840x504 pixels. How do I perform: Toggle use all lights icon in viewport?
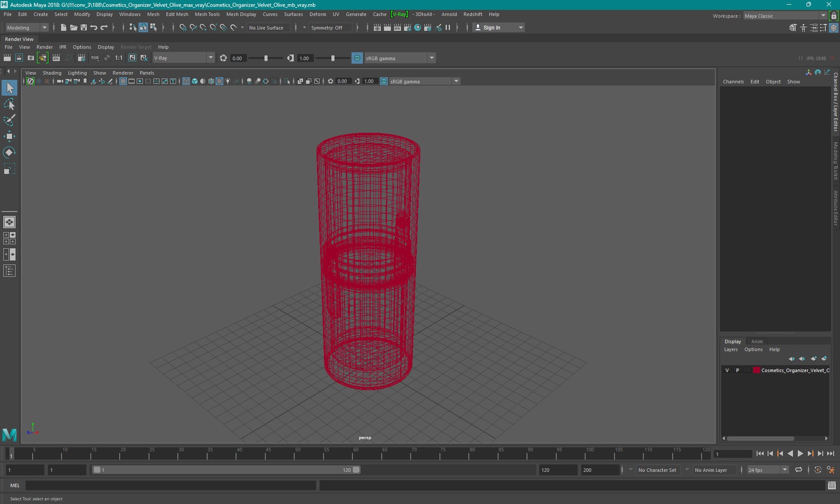pos(228,81)
